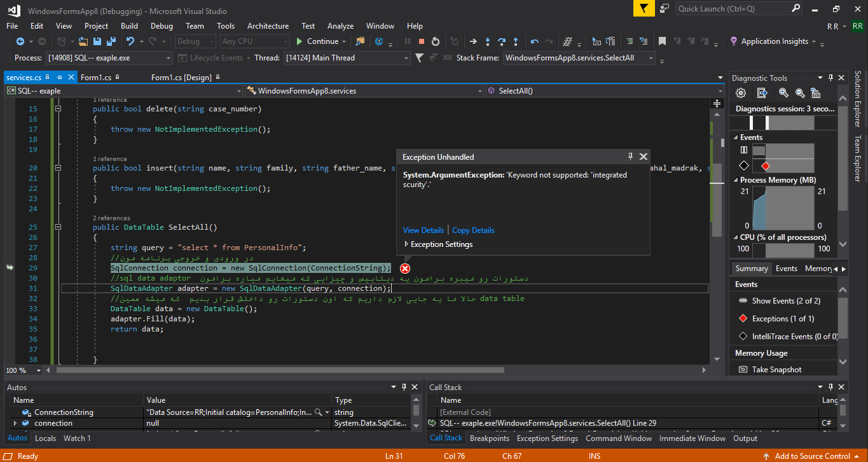The width and height of the screenshot is (868, 462).
Task: Click the Save All toolbar icon
Action: (111, 41)
